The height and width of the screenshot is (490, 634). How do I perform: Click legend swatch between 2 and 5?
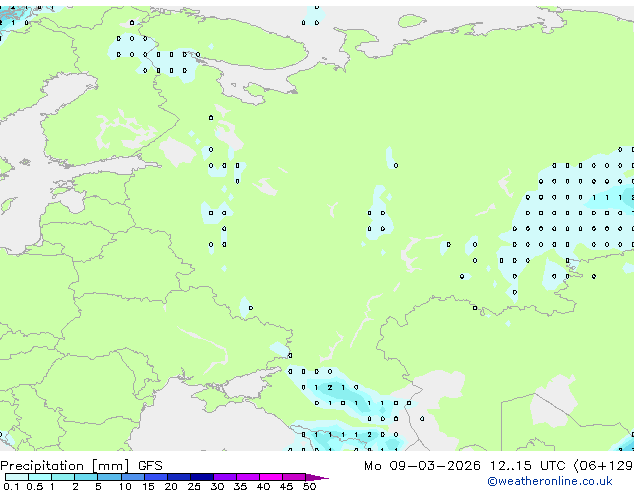point(86,477)
